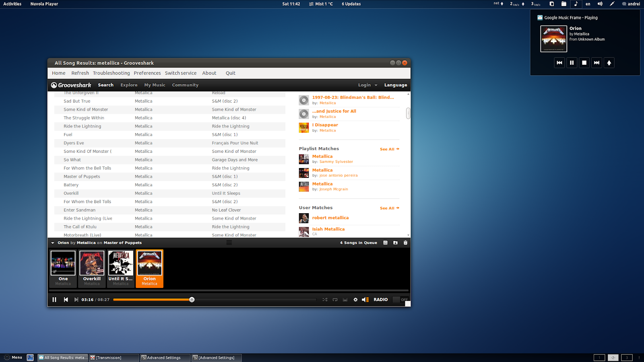
Task: Click Refresh in the menu bar
Action: click(80, 73)
